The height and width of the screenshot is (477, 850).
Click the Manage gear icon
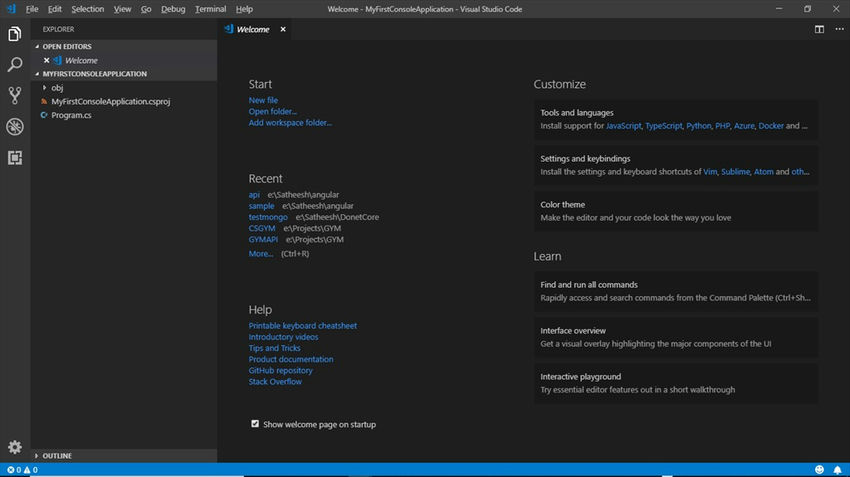click(15, 447)
